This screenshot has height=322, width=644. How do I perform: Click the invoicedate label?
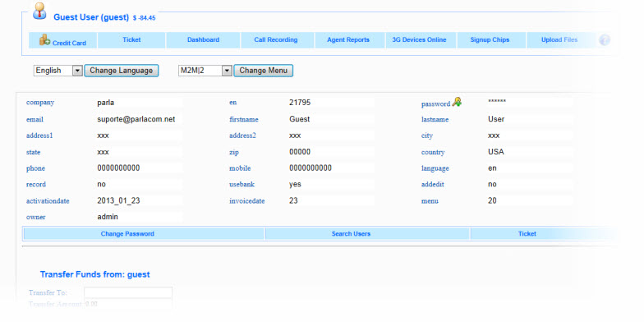(246, 200)
